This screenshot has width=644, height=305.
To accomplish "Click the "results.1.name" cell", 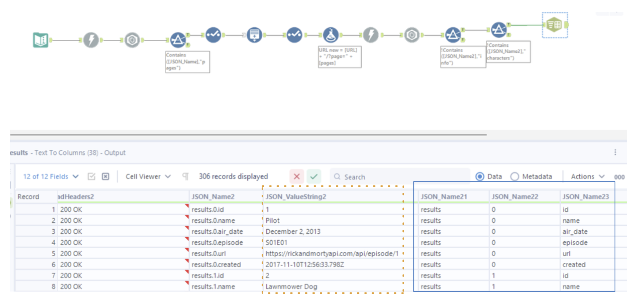I will (x=225, y=286).
